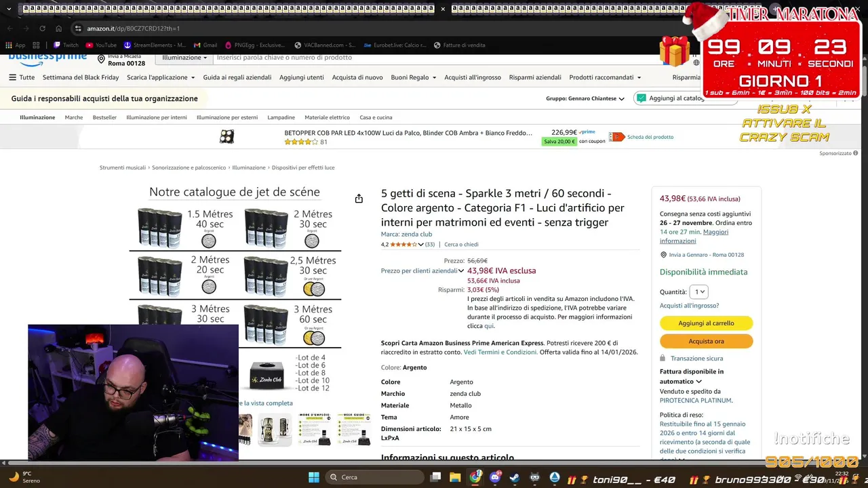This screenshot has width=868, height=488.
Task: Expand the 4,2 star rating popover arrow
Action: tap(420, 245)
